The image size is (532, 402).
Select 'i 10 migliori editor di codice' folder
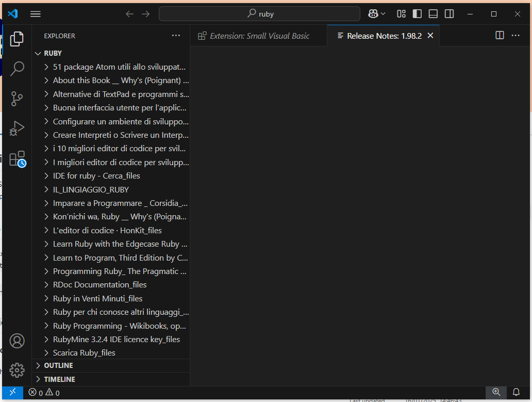point(111,149)
